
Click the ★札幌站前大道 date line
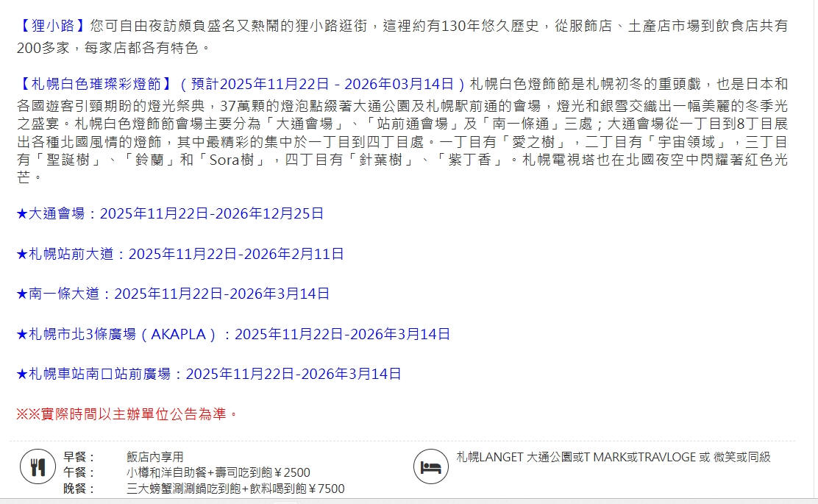180,255
